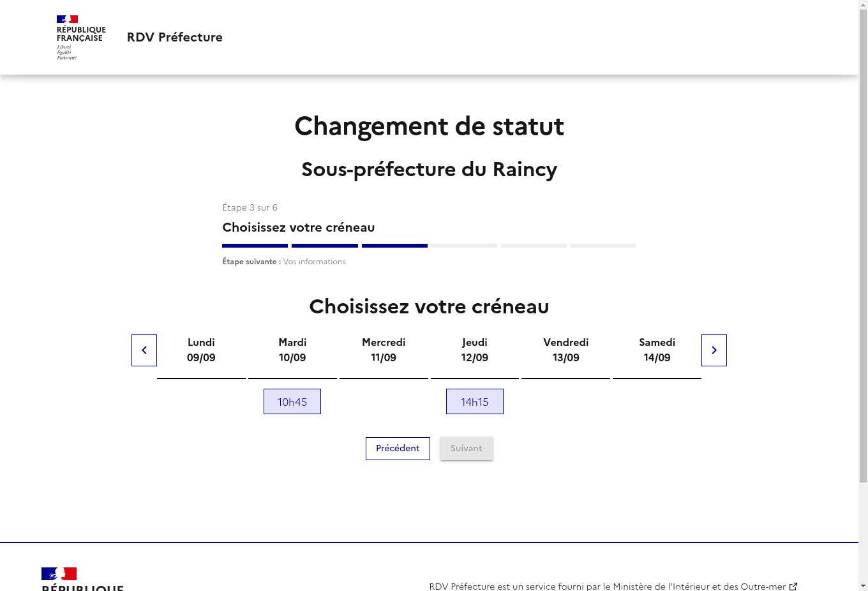Open the RDV Préfecture home link

tap(175, 37)
